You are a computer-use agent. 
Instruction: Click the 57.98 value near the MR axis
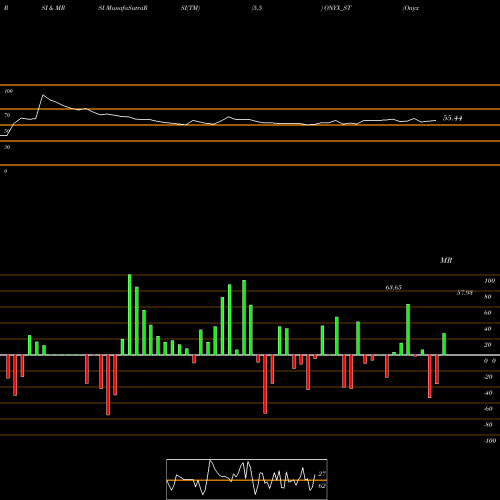point(465,293)
